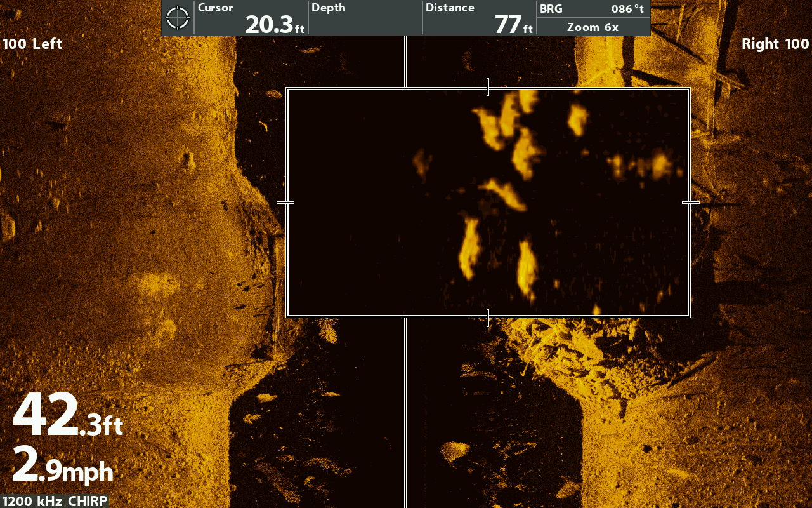812x508 pixels.
Task: Click the right edge tick of the zoom box
Action: [690, 203]
